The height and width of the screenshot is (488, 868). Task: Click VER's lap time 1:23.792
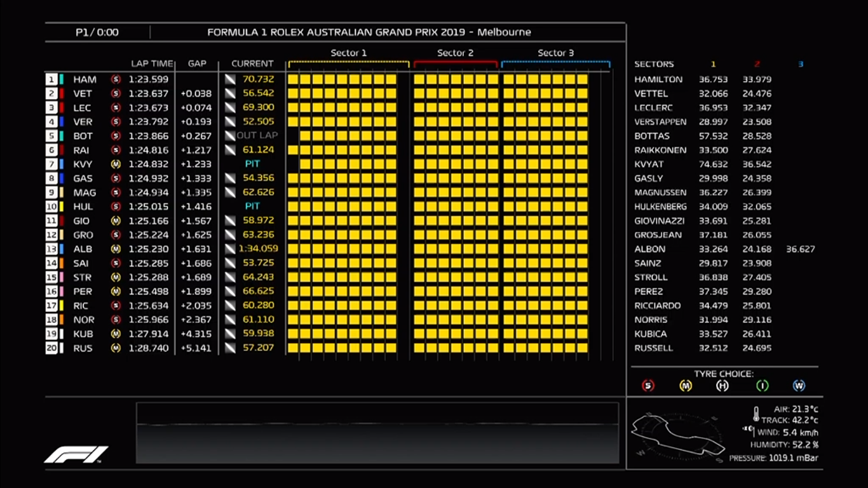149,121
